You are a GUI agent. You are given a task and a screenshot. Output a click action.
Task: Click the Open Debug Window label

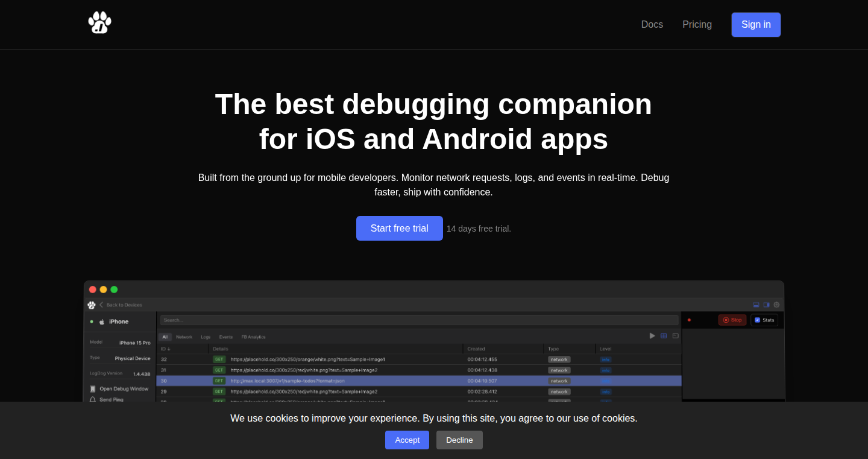coord(124,389)
